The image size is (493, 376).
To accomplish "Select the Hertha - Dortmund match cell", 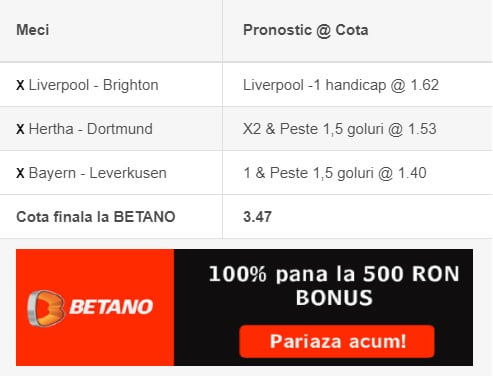I will (111, 129).
